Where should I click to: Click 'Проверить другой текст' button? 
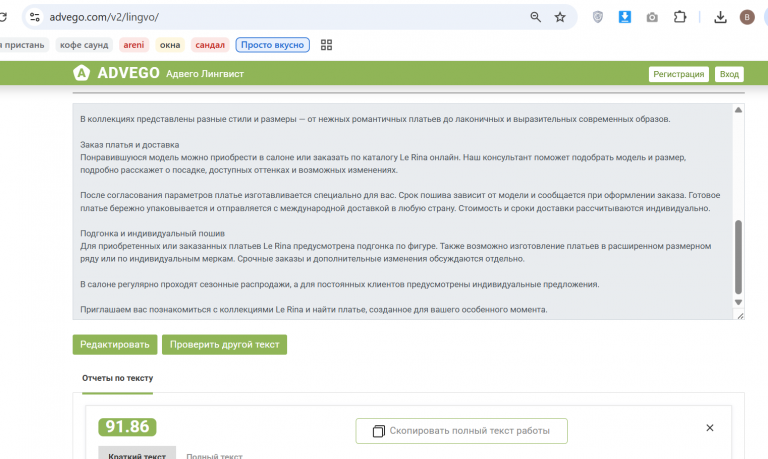[x=224, y=345]
